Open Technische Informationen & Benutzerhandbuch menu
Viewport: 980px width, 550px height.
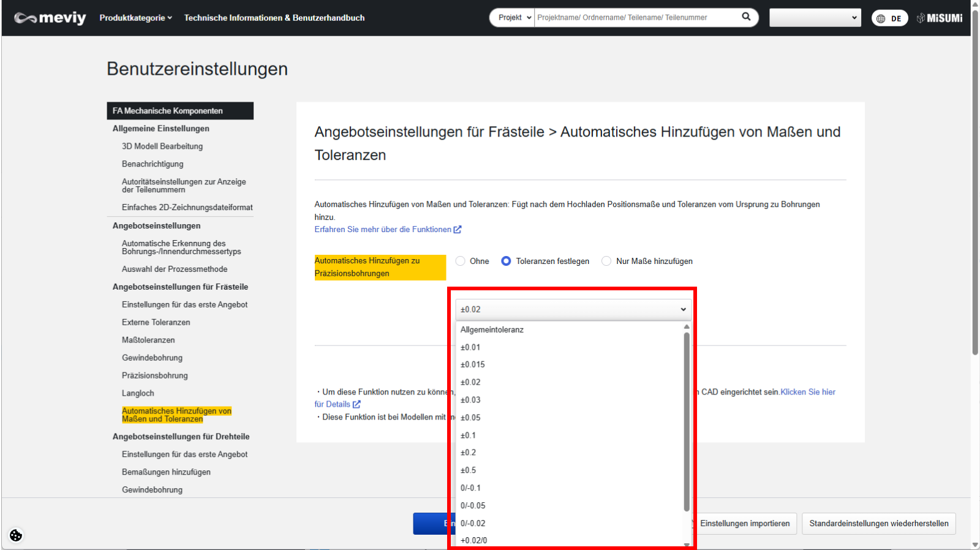point(274,18)
